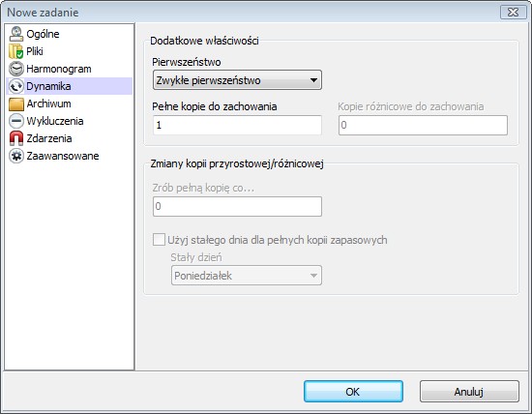
Task: Open the Wykluczenia minus icon
Action: pyautogui.click(x=15, y=121)
